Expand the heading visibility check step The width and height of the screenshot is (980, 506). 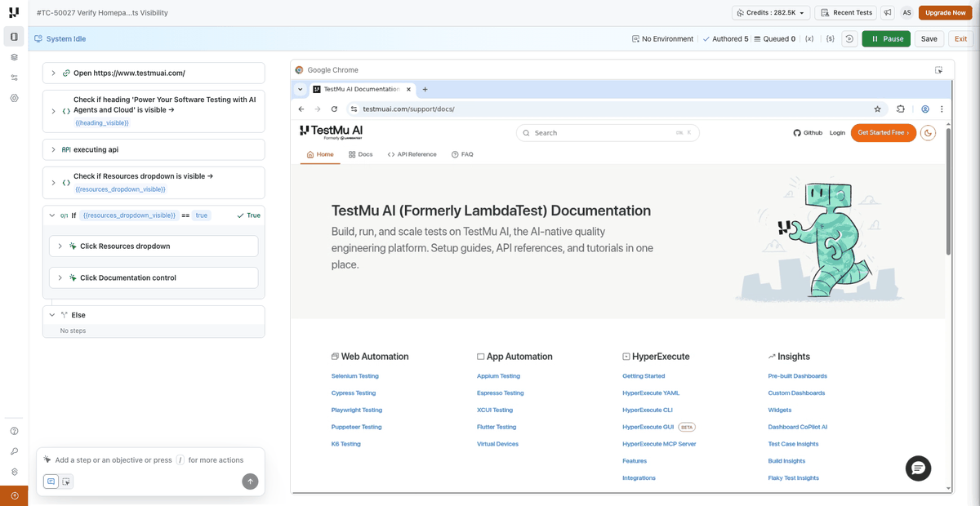(x=53, y=111)
